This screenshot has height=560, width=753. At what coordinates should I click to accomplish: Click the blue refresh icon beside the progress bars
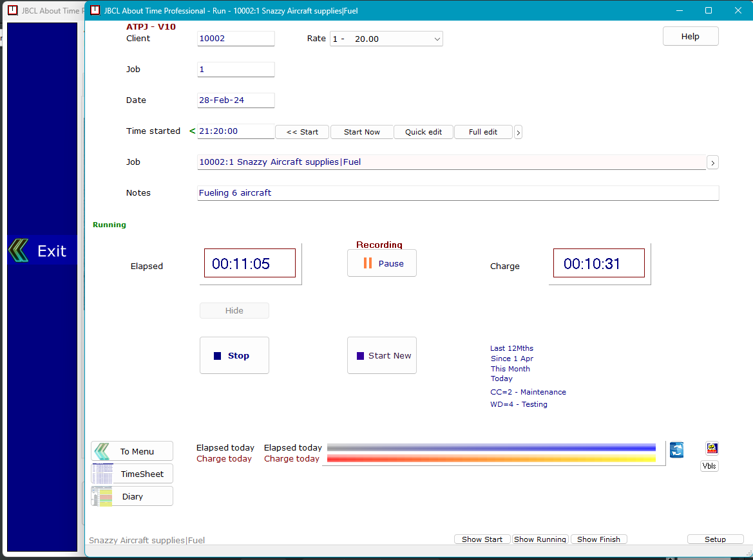pyautogui.click(x=676, y=449)
